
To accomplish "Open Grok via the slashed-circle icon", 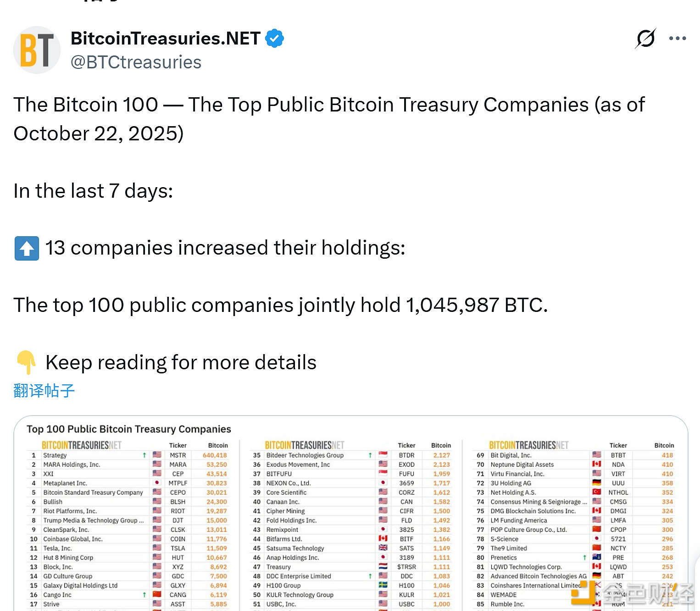I will tap(645, 39).
